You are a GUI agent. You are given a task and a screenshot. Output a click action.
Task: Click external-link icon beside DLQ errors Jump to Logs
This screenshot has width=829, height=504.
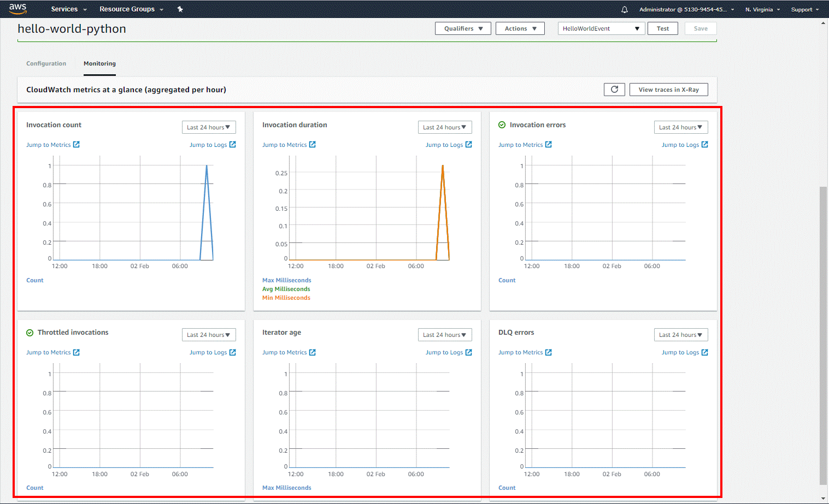click(x=705, y=352)
